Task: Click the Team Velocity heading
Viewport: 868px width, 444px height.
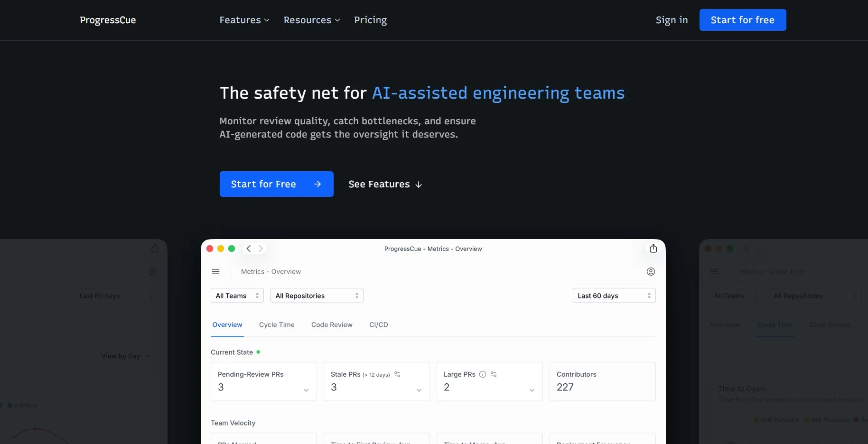Action: [x=233, y=423]
